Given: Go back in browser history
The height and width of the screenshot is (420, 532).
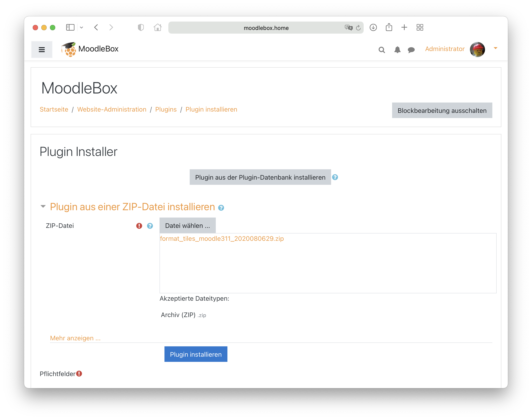Looking at the screenshot, I should click(96, 27).
